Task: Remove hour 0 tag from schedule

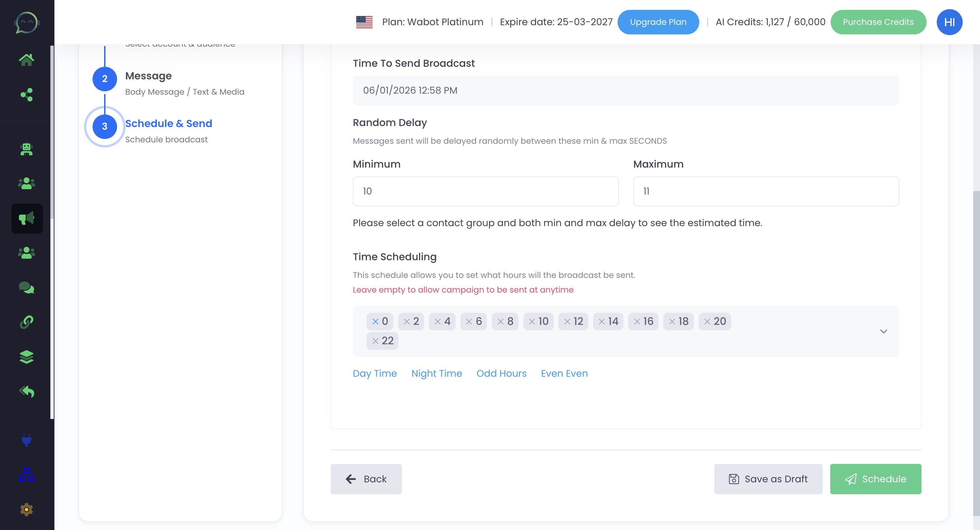Action: 375,321
